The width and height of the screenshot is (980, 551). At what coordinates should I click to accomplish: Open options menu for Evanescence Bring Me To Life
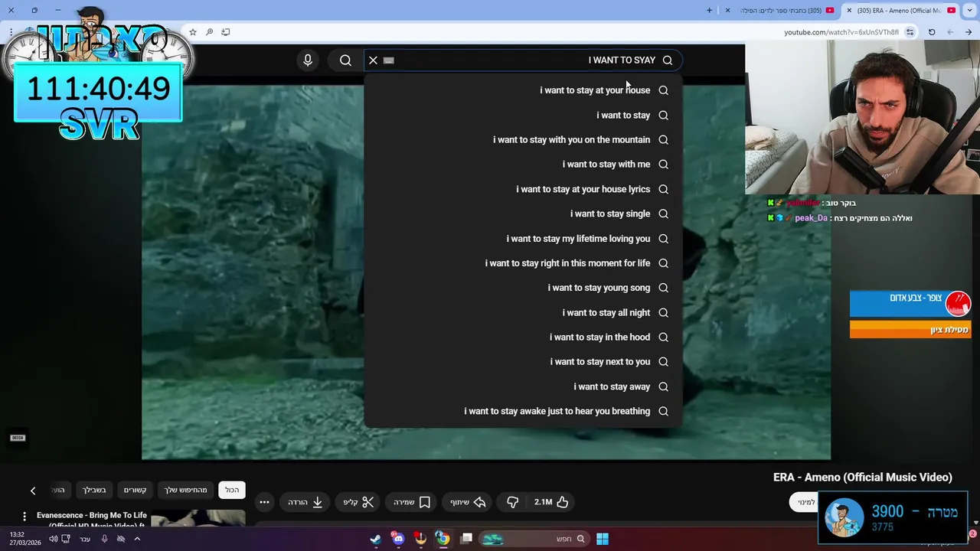pyautogui.click(x=24, y=517)
